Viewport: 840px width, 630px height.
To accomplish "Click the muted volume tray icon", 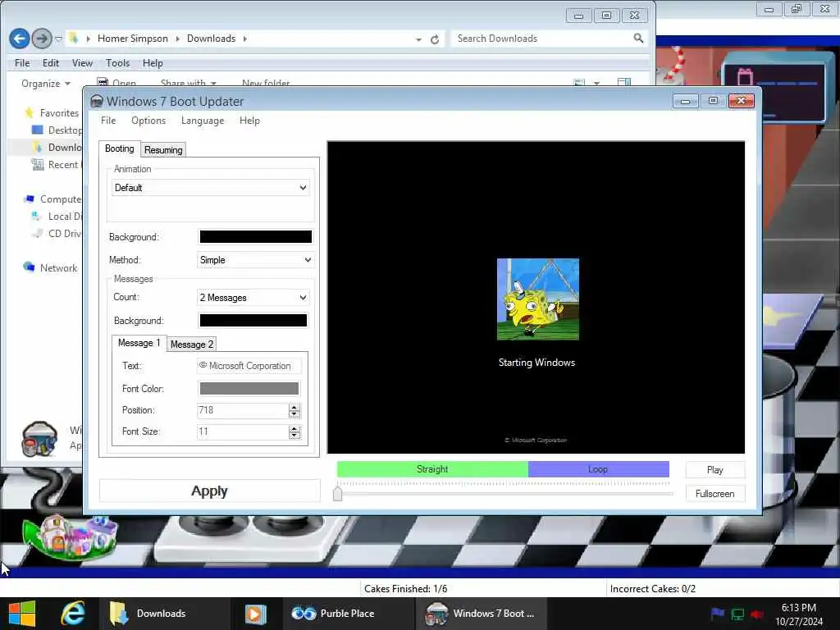I will coord(757,614).
